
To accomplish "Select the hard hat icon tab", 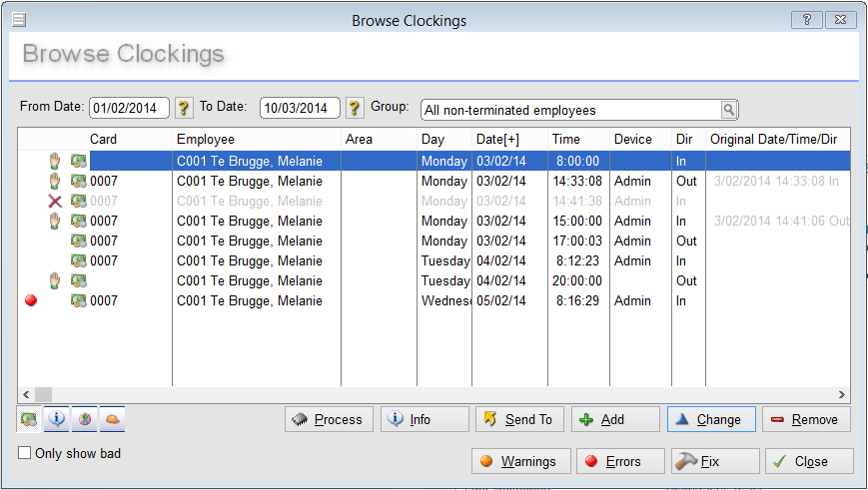I will click(112, 420).
